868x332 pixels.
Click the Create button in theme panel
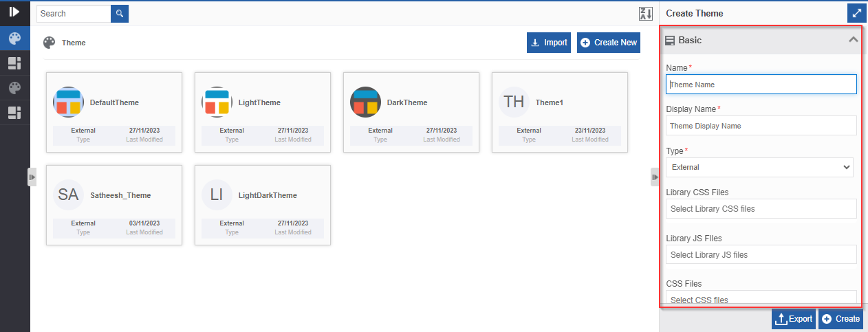point(840,319)
